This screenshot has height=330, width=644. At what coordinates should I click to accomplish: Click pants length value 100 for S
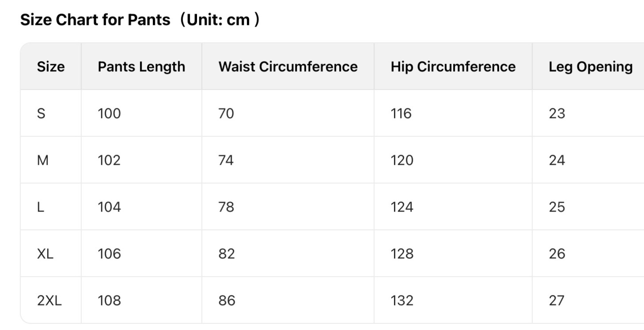click(109, 114)
